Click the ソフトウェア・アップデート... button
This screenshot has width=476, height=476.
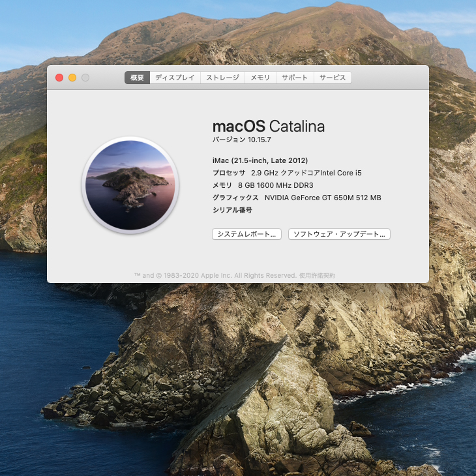339,234
